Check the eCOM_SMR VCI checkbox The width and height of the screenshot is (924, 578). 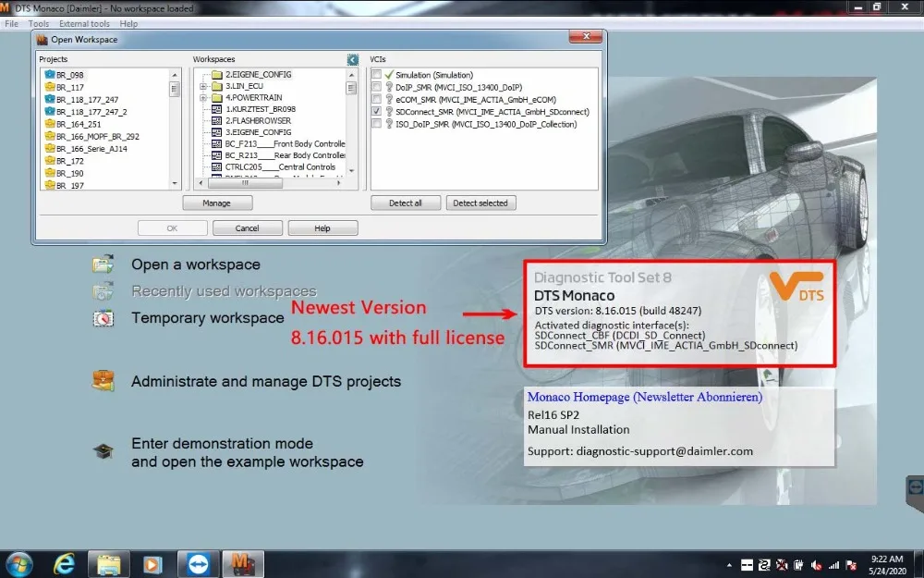(377, 99)
